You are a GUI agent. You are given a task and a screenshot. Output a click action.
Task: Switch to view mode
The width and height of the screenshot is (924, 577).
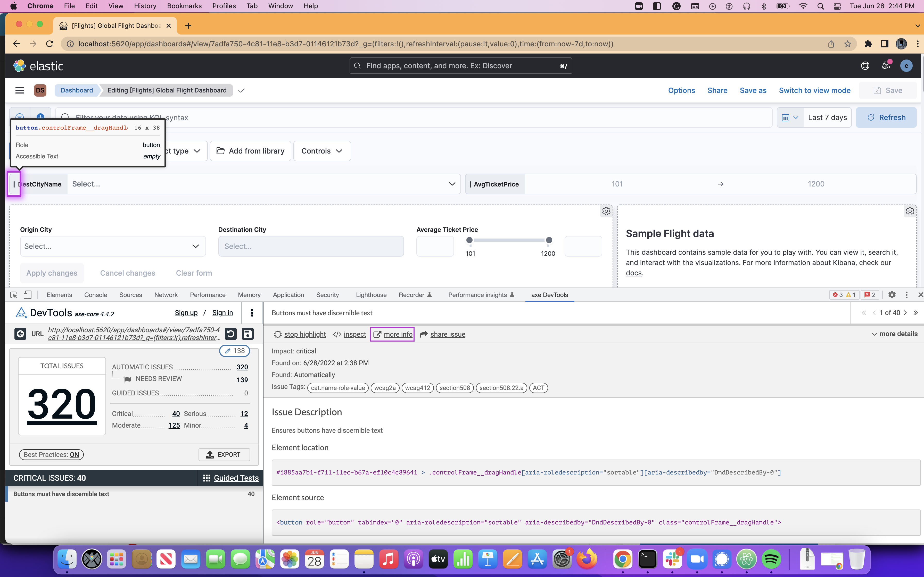tap(814, 90)
